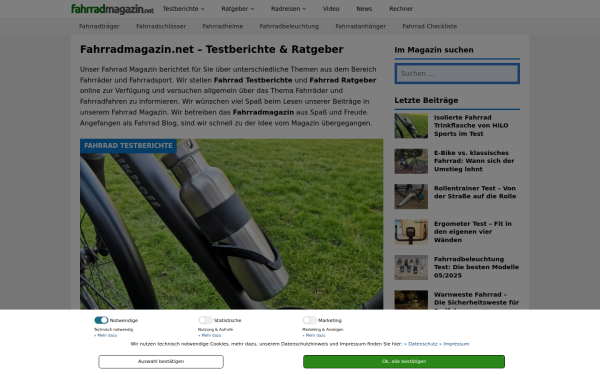This screenshot has height=375, width=600.
Task: Open the Fahrrad Checkliste page
Action: (430, 26)
